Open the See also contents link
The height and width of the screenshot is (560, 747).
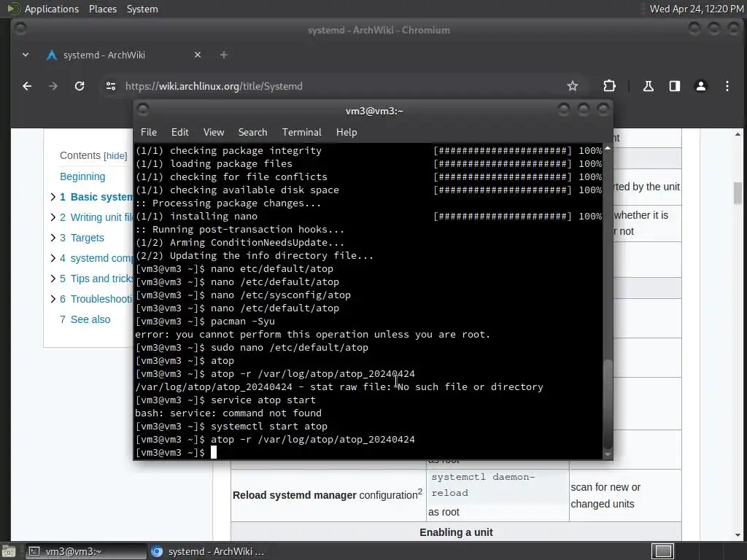90,319
